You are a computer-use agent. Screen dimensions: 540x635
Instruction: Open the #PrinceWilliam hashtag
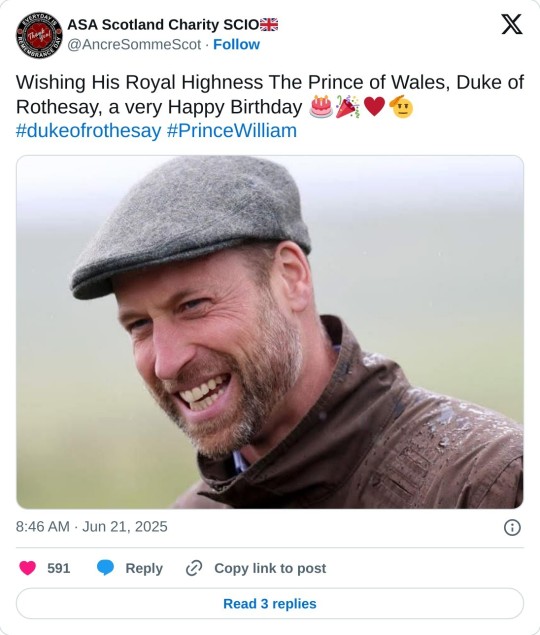point(232,131)
